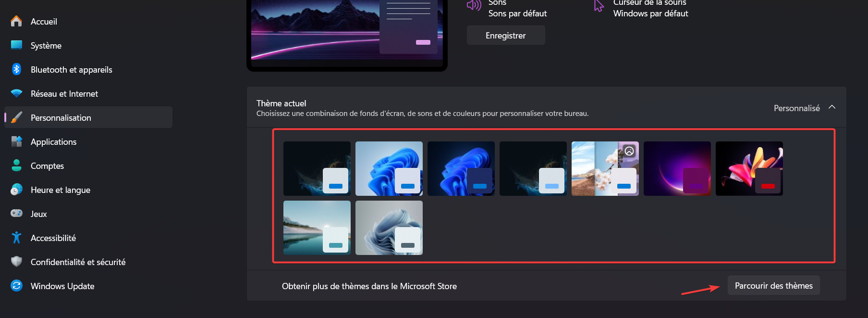Open Comptes via the person icon
The width and height of the screenshot is (868, 318).
tap(16, 165)
